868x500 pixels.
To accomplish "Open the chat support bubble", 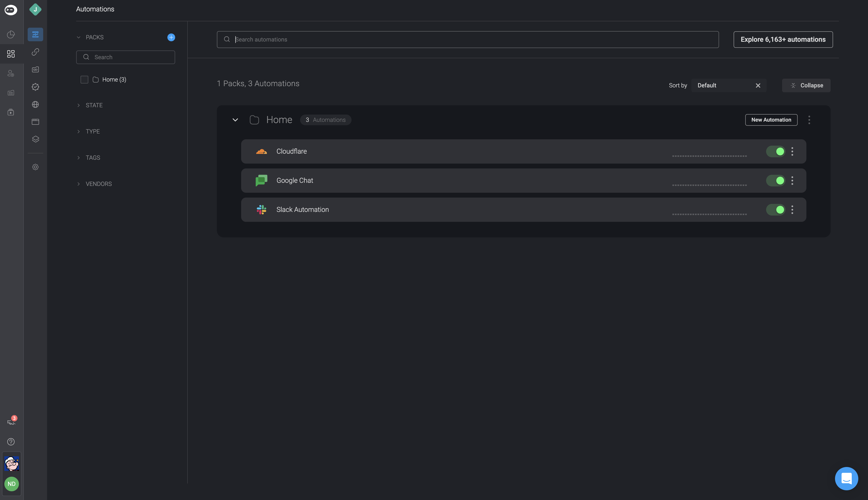I will coord(846,478).
